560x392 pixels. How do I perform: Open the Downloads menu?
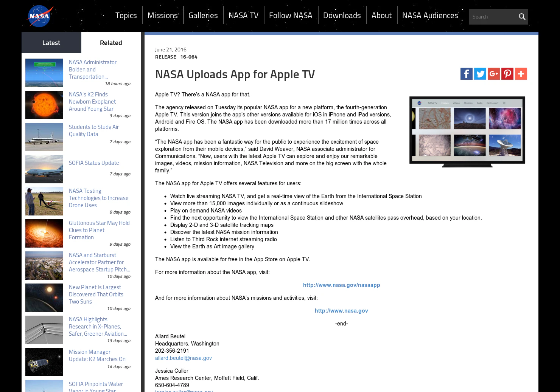click(342, 15)
